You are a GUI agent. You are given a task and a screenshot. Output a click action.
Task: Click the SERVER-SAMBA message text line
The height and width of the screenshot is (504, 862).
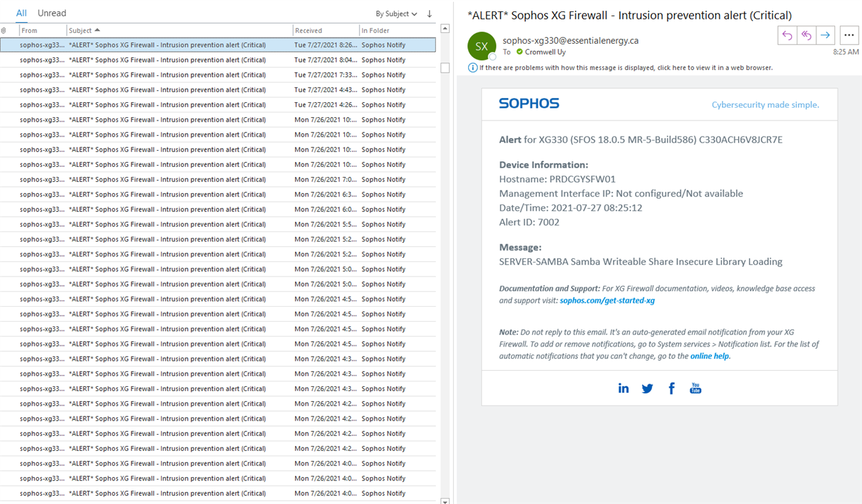pos(640,262)
